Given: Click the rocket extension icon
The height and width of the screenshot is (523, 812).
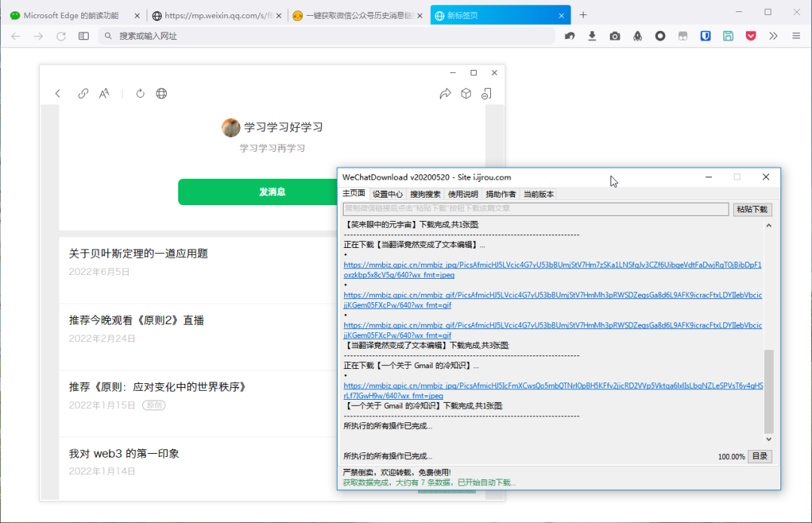Looking at the screenshot, I should [638, 36].
